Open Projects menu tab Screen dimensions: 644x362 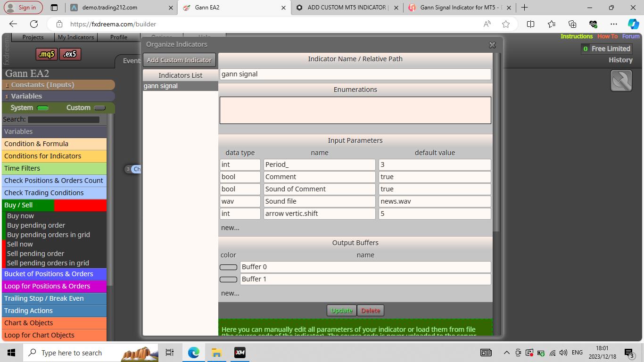[33, 37]
